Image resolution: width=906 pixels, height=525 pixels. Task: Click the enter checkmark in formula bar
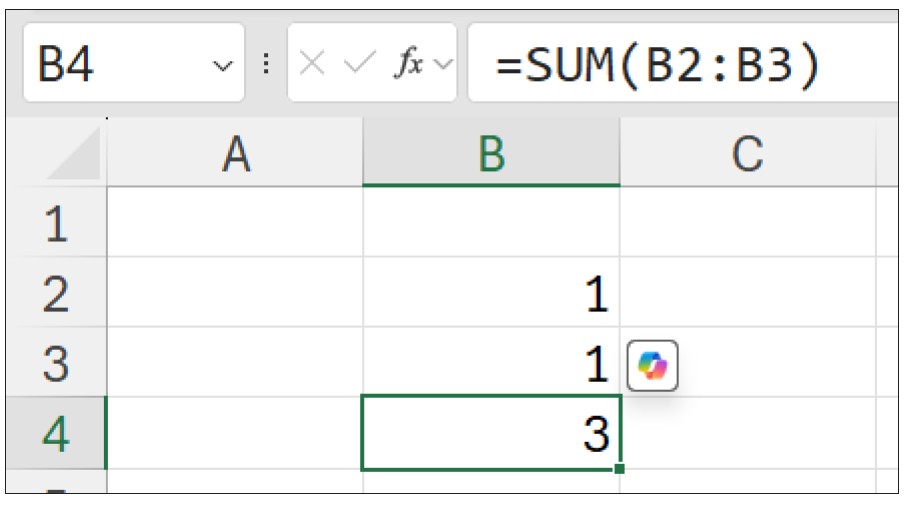coord(359,64)
